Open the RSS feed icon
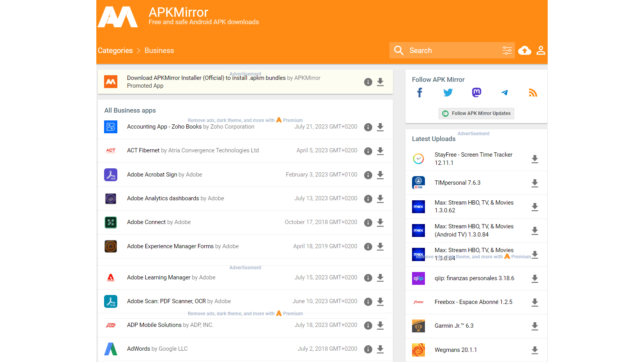 (533, 93)
